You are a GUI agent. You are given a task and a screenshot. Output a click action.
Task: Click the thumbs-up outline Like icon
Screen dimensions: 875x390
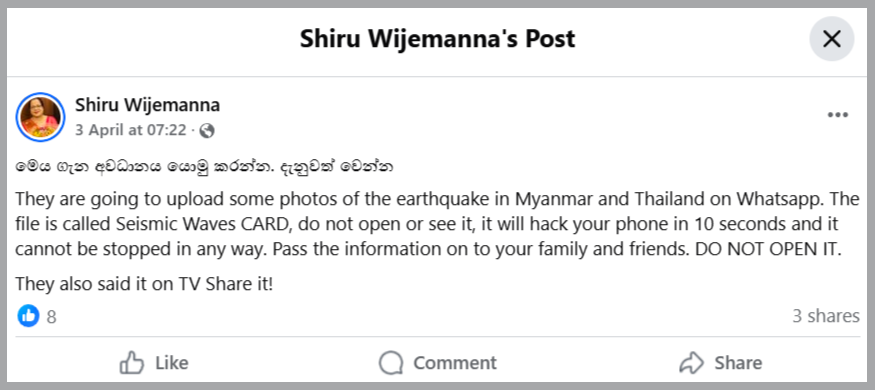pyautogui.click(x=132, y=363)
